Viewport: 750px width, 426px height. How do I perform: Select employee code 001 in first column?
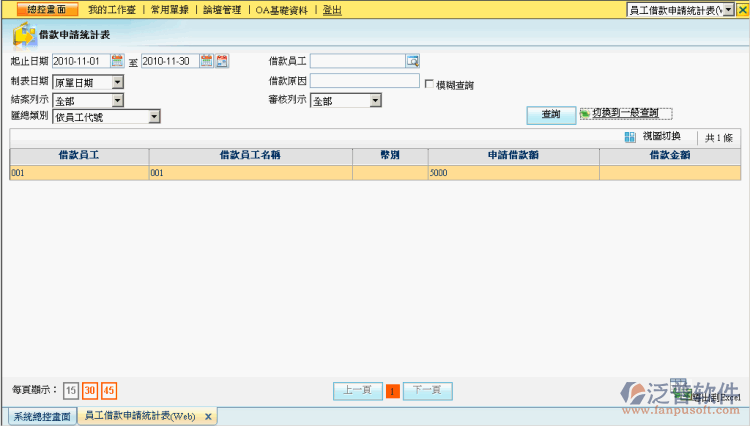(x=79, y=173)
